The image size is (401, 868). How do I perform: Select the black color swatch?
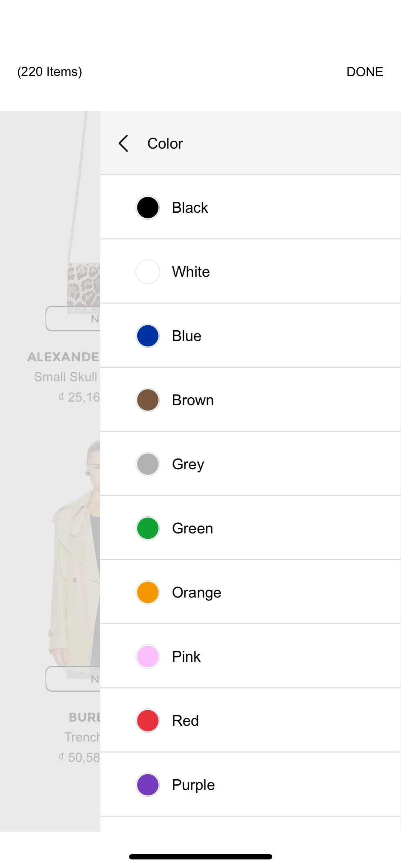[x=148, y=207]
